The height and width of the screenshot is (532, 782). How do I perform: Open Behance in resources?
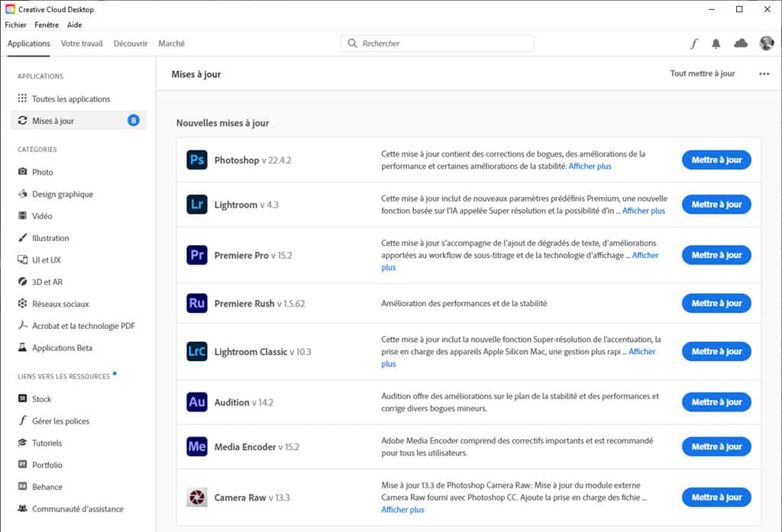[47, 487]
